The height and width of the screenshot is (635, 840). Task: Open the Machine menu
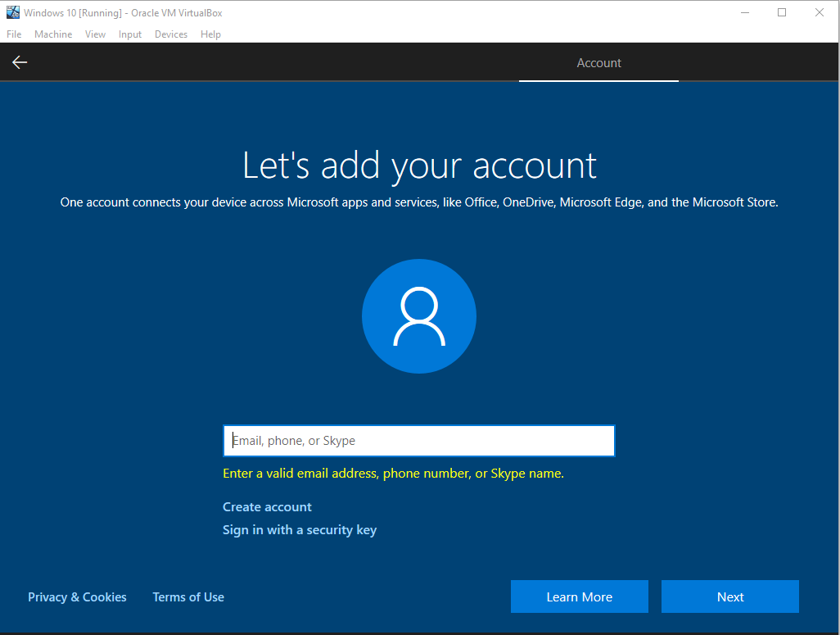pos(52,34)
